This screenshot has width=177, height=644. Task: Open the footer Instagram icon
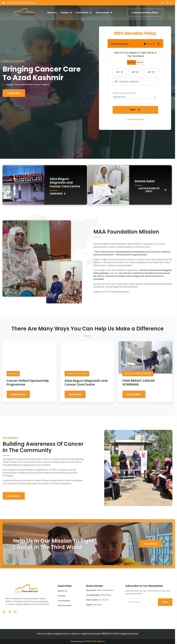pyautogui.click(x=4, y=612)
